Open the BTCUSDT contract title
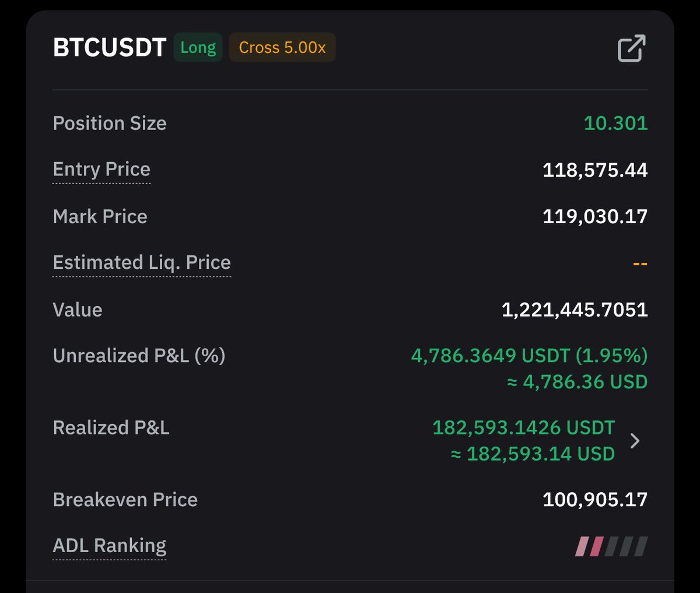700x593 pixels. (110, 47)
